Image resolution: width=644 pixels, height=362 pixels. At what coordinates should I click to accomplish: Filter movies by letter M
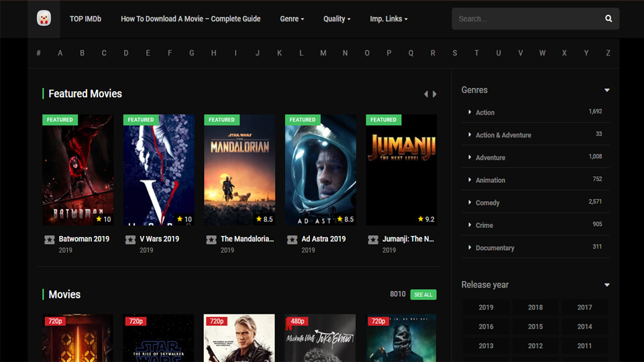pyautogui.click(x=323, y=53)
